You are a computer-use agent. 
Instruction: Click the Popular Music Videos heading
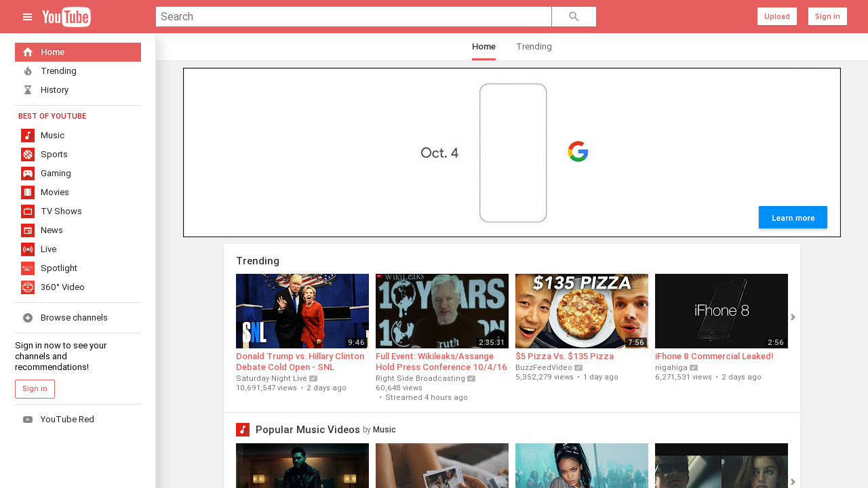(308, 430)
